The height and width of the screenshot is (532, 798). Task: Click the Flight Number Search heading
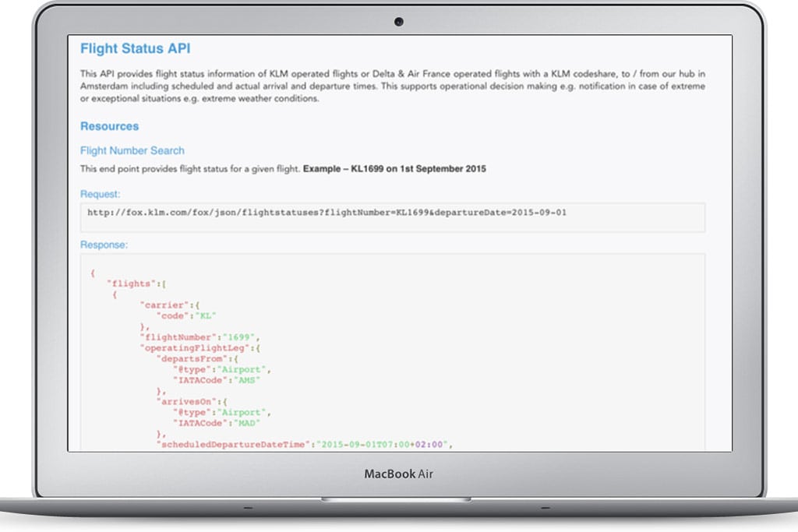pos(132,150)
